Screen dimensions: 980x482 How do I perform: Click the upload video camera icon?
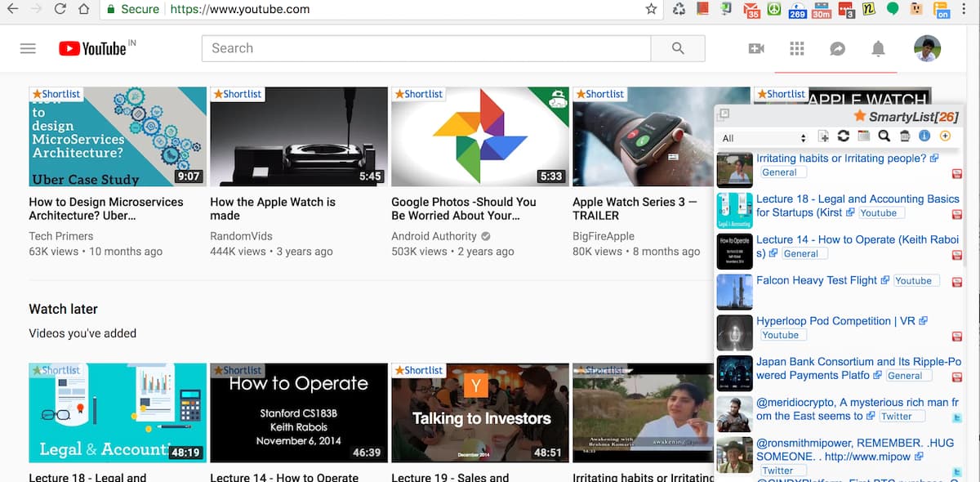click(x=756, y=49)
